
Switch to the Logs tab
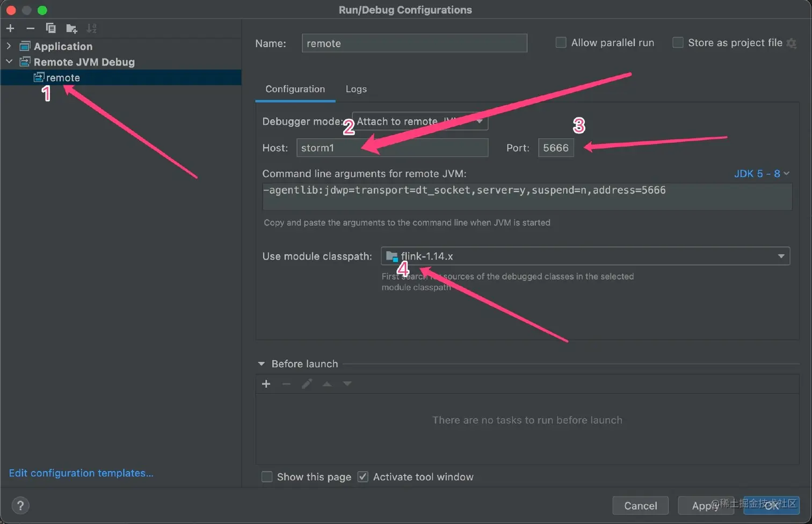[x=356, y=89]
